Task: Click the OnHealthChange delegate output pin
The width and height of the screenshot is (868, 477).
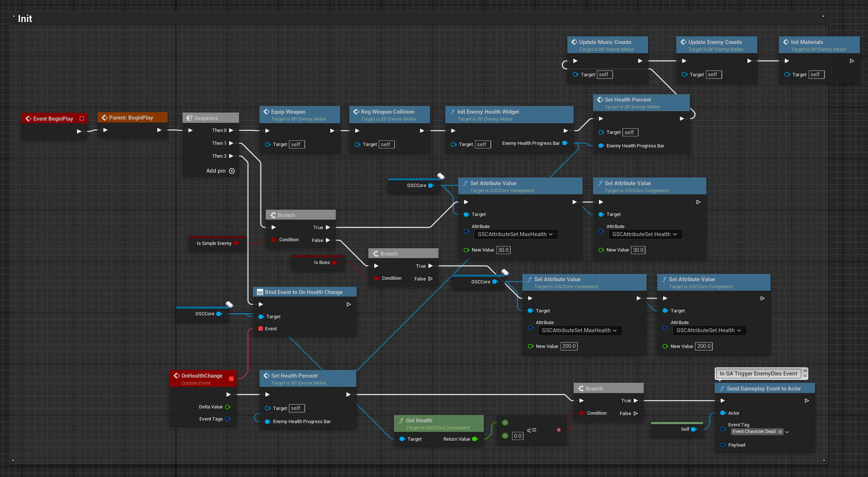Action: coord(231,379)
